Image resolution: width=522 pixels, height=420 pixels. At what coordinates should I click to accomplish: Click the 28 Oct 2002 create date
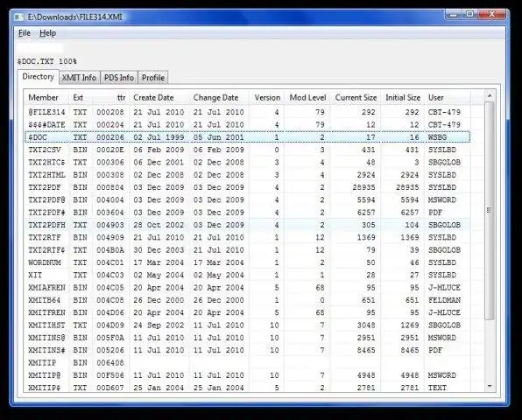point(159,225)
